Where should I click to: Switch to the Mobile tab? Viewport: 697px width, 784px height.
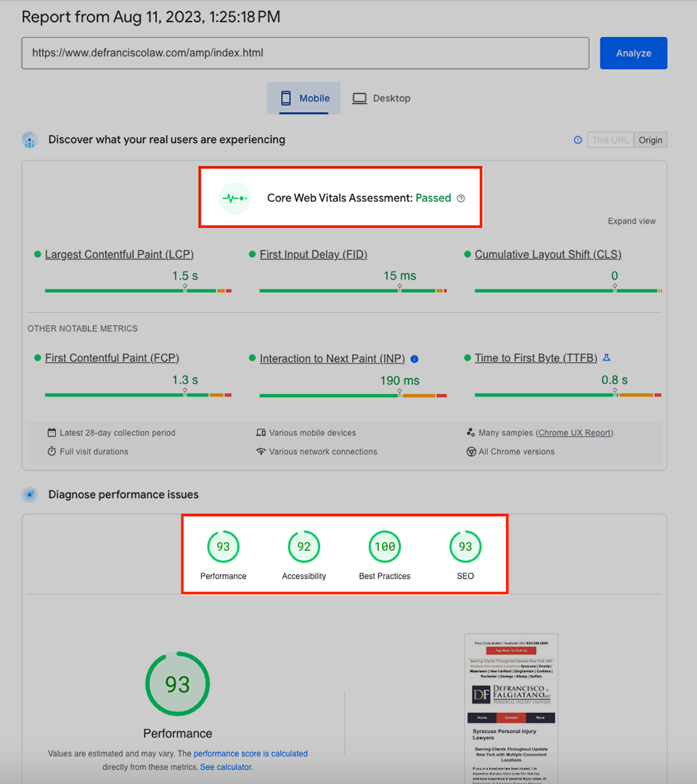point(303,98)
